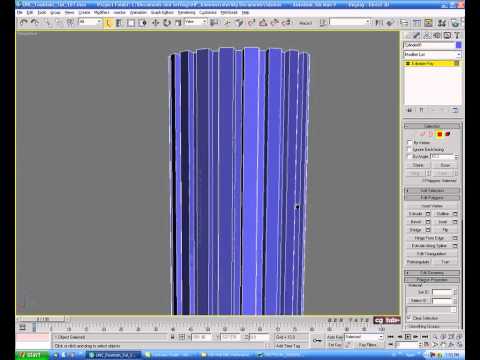Image resolution: width=480 pixels, height=360 pixels.
Task: Open the Modifier List dropdown
Action: click(432, 54)
